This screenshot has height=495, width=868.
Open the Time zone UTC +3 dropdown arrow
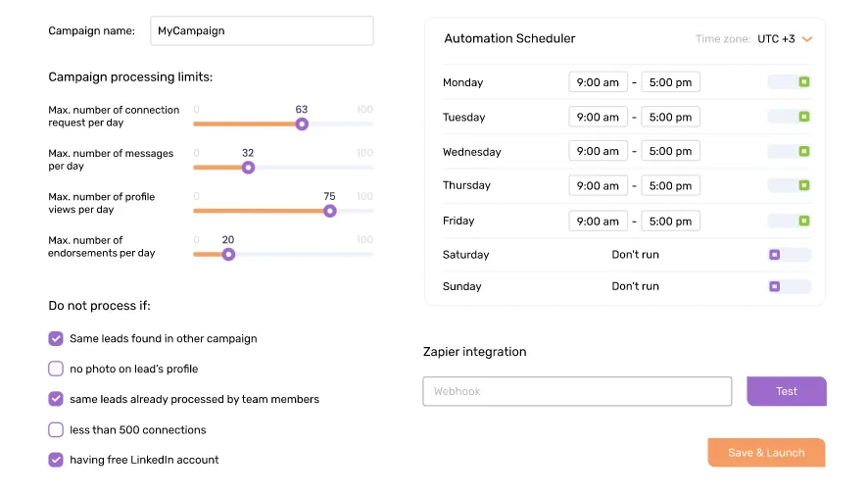pos(807,39)
